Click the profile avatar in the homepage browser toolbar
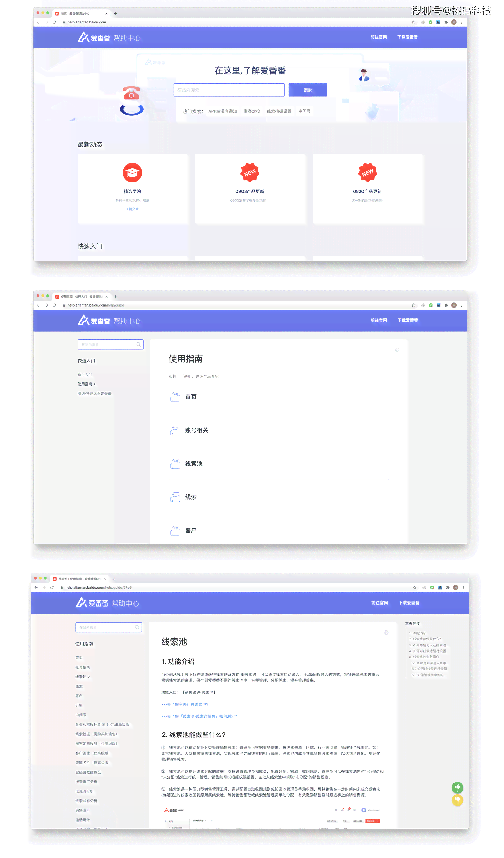Viewport: 504px width, 858px height. point(454,22)
